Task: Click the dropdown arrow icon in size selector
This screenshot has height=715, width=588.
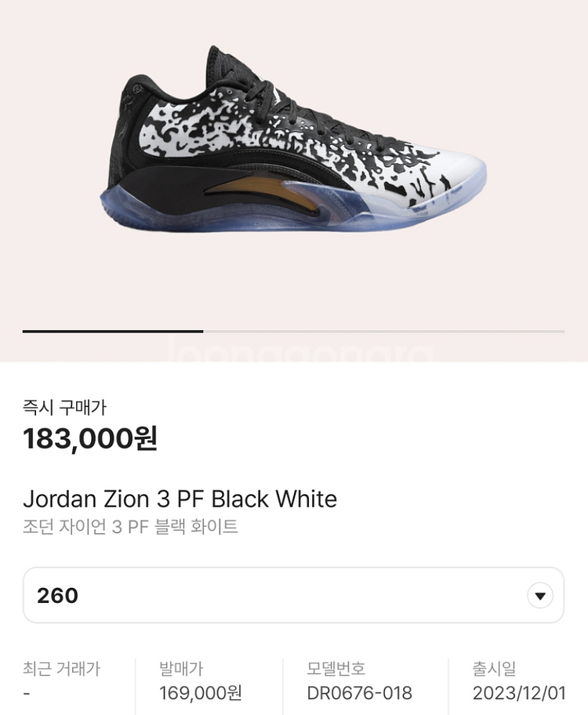Action: (539, 596)
